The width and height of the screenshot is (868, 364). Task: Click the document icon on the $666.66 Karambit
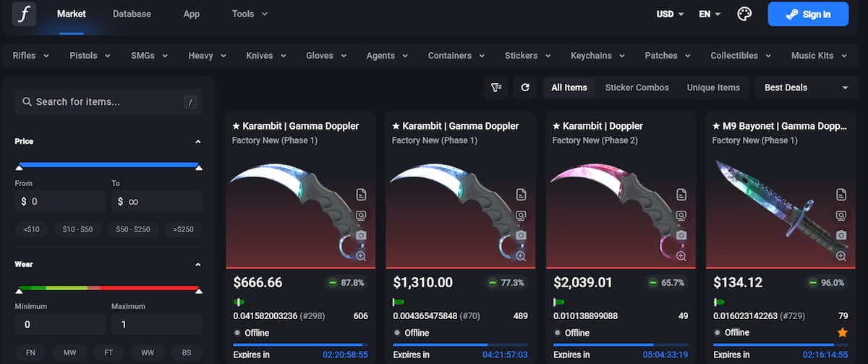pos(361,194)
